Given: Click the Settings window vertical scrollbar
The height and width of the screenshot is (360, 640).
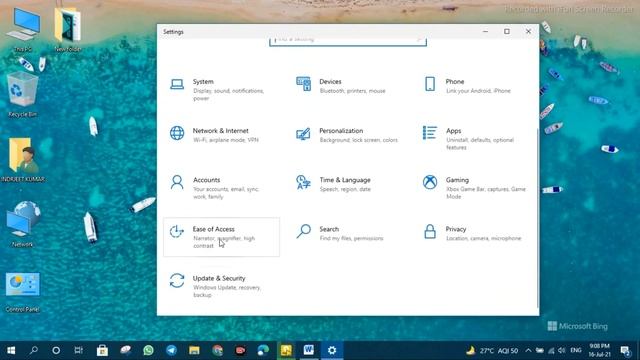Looking at the screenshot, I should [x=537, y=218].
